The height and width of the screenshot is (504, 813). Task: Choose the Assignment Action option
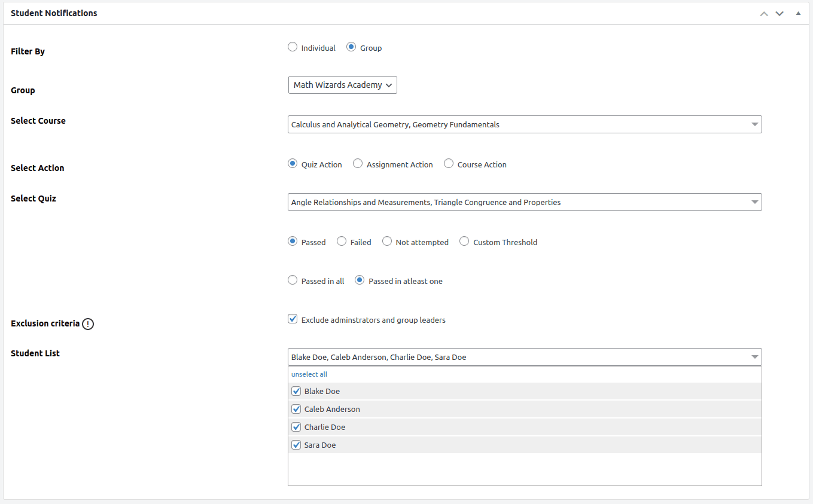[x=358, y=164]
